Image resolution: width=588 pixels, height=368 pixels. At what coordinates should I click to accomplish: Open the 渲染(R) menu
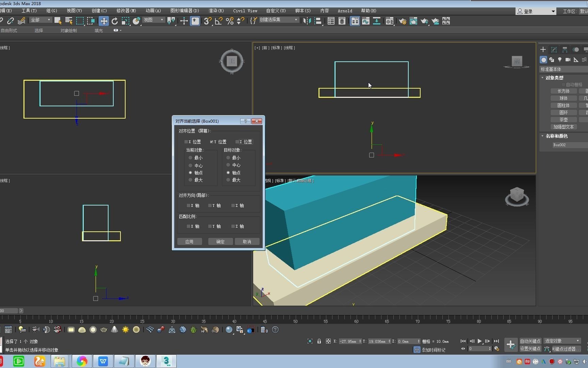(216, 11)
